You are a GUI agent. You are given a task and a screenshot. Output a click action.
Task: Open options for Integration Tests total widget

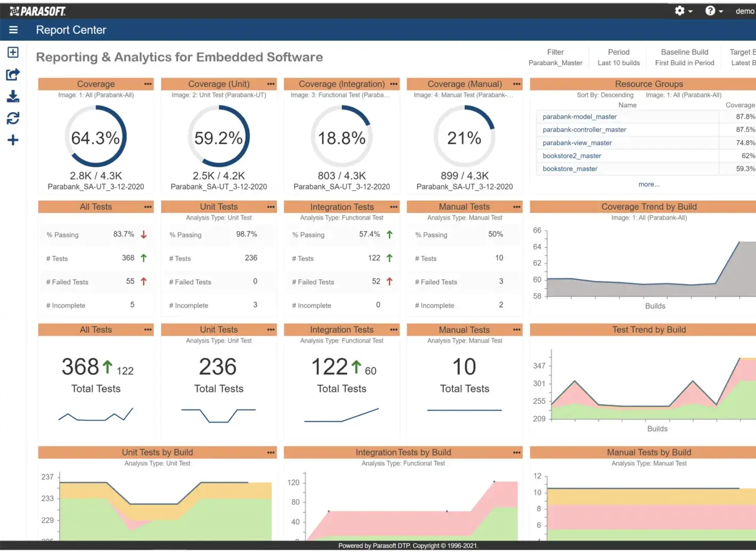(394, 330)
